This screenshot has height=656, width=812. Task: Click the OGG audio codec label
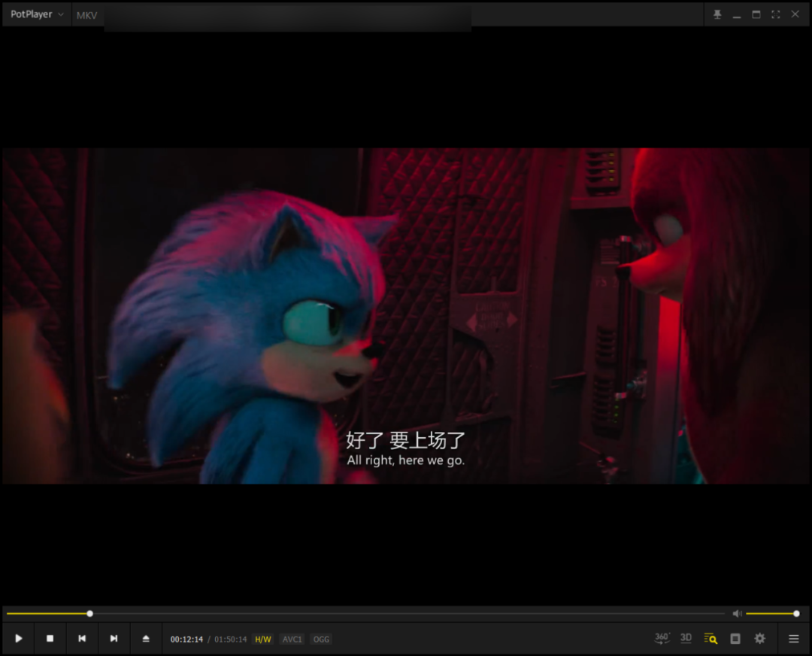point(321,639)
